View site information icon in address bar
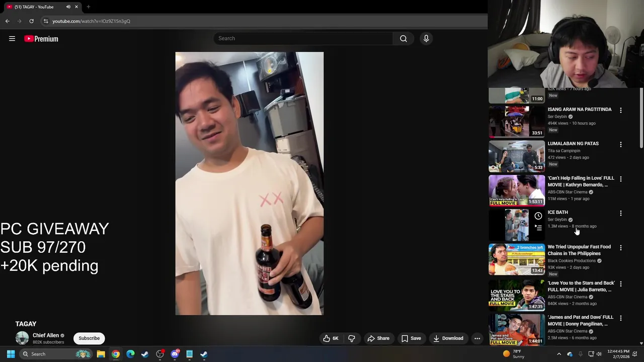The width and height of the screenshot is (644, 362). [x=46, y=21]
